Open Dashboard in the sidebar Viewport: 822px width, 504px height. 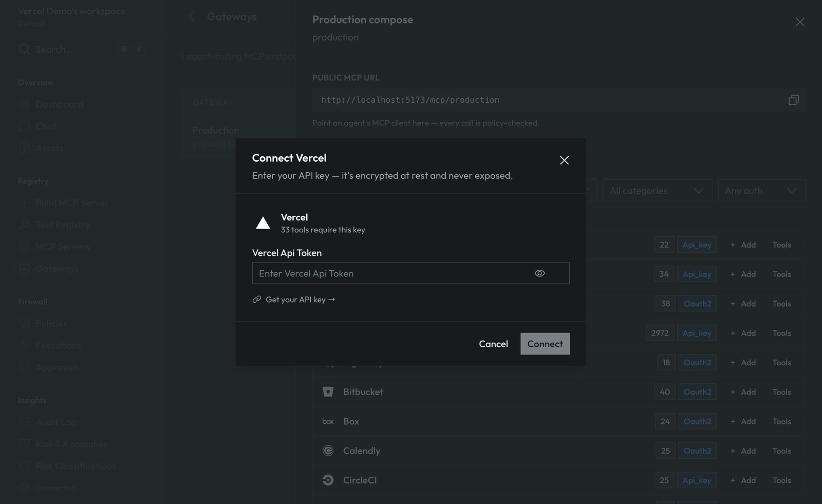(x=59, y=104)
